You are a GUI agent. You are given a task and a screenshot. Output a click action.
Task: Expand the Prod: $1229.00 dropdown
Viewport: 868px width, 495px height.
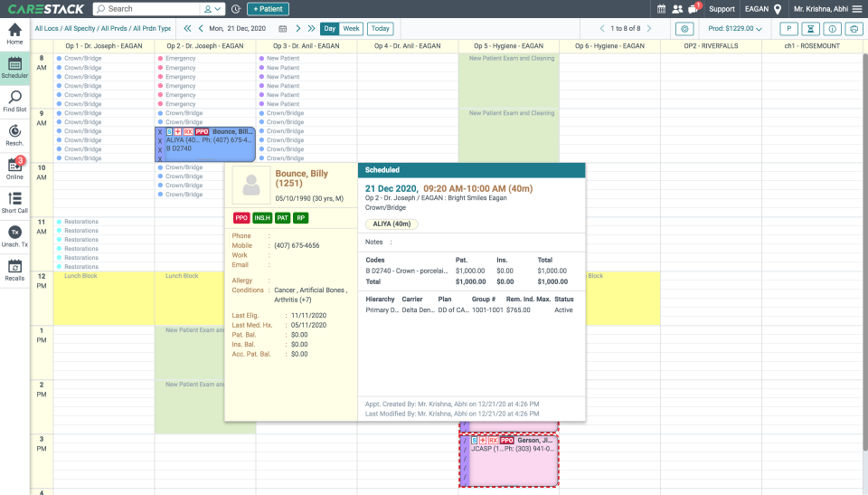coord(734,29)
